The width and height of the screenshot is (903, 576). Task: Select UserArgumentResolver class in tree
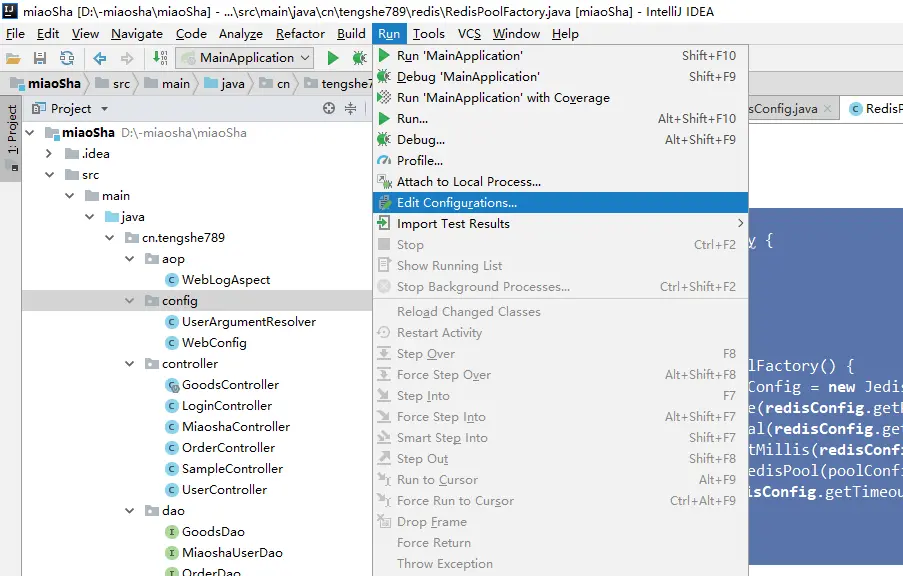click(x=241, y=322)
